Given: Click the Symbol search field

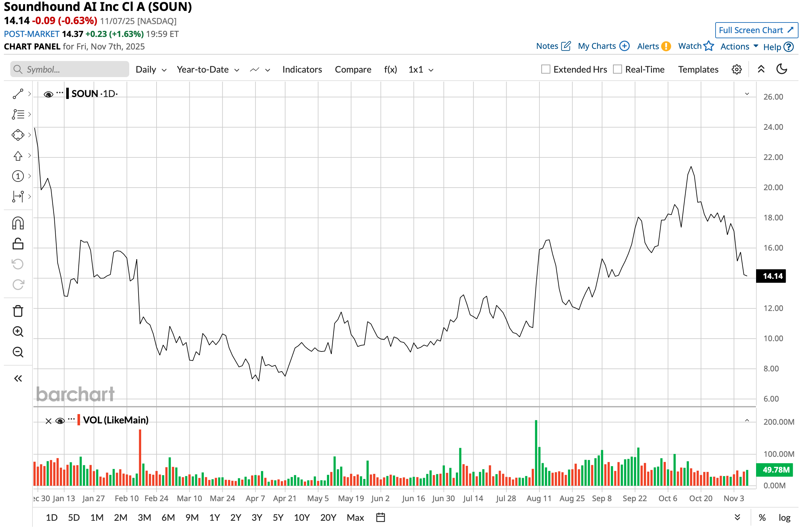Looking at the screenshot, I should pos(69,70).
